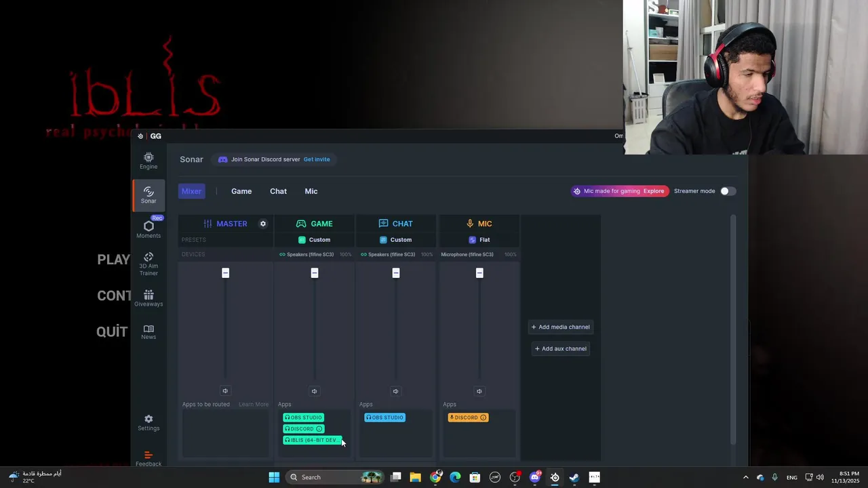The image size is (868, 488).
Task: Choose Game output device Speakers (fifine SC3)
Action: click(x=311, y=255)
